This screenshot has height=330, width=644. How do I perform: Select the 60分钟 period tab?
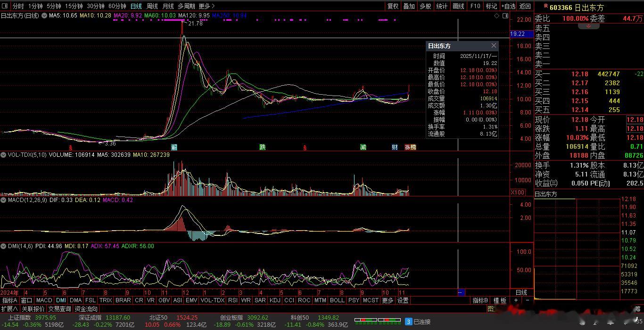coord(117,6)
